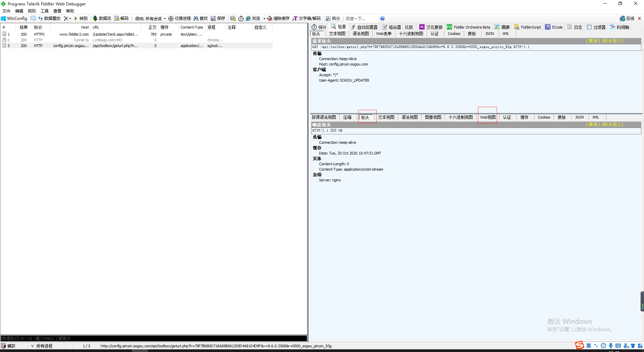
Task: Switch to the 日志 log tab
Action: pyautogui.click(x=575, y=27)
